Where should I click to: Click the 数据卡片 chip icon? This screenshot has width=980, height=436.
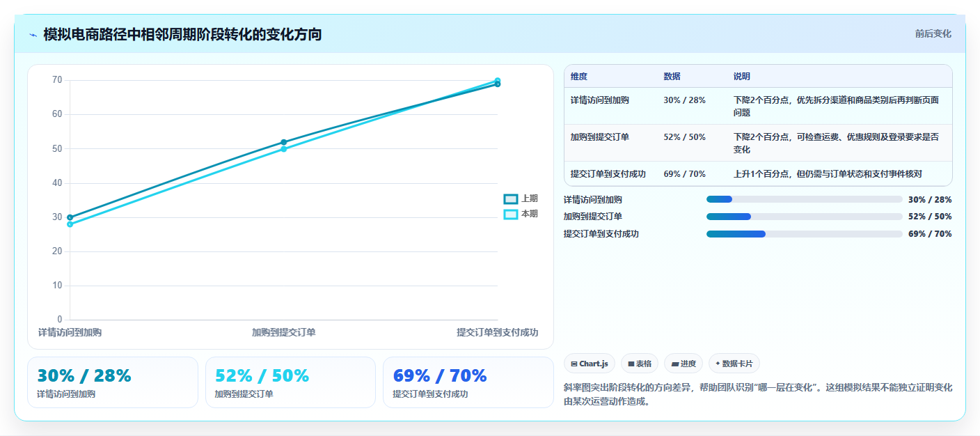(x=718, y=363)
